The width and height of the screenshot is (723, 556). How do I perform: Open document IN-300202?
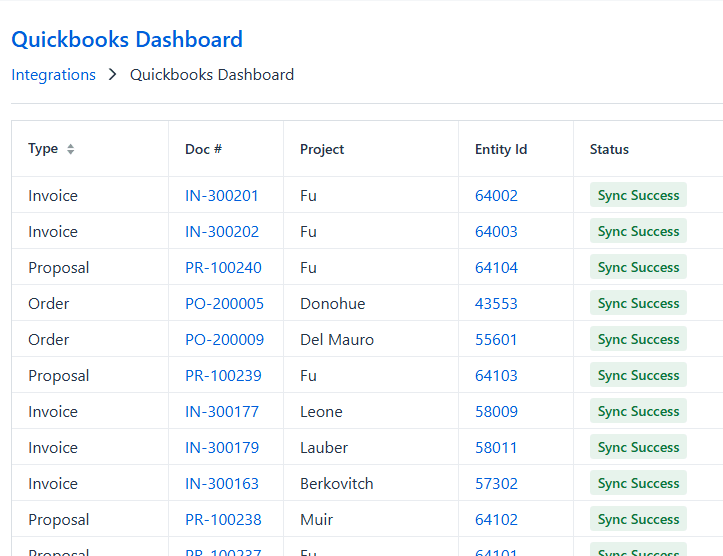point(222,231)
